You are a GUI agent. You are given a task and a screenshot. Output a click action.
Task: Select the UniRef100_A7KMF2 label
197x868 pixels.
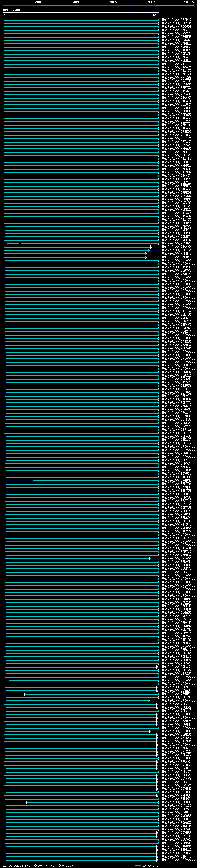click(x=176, y=253)
